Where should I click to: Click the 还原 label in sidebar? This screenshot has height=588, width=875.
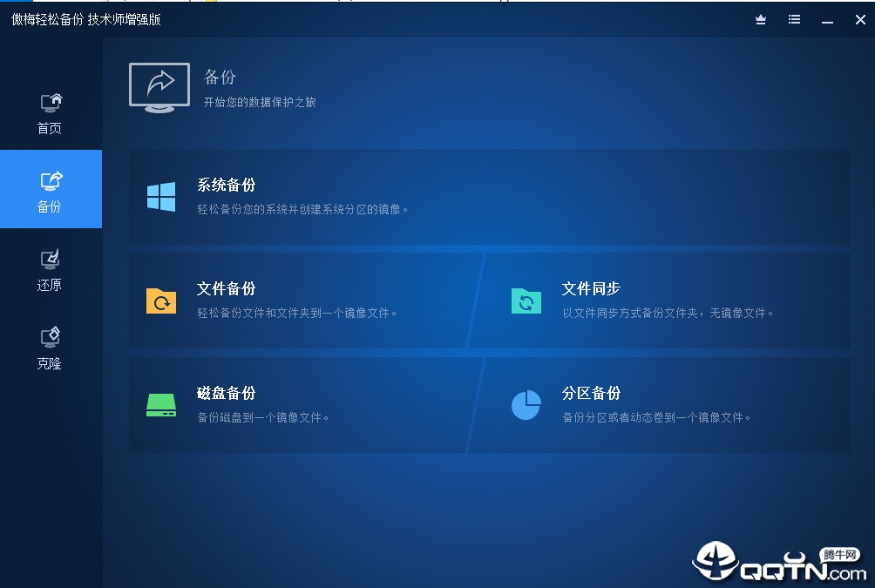(50, 285)
